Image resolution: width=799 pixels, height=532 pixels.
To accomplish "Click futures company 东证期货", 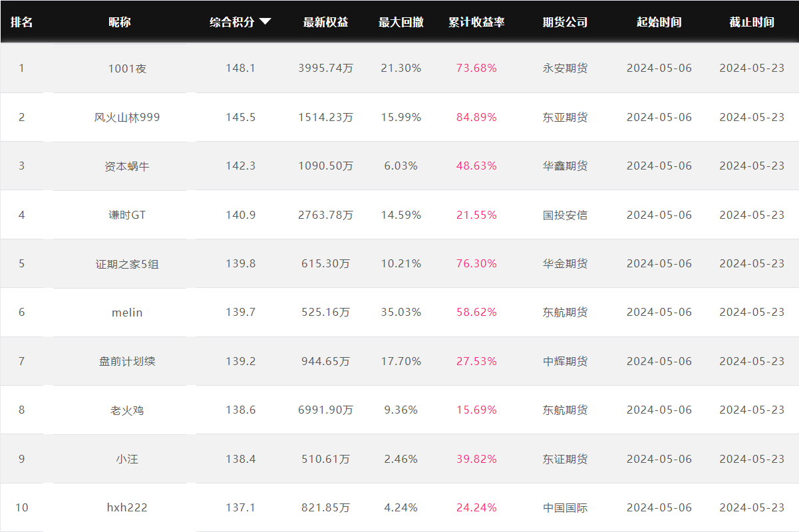I will [x=565, y=459].
